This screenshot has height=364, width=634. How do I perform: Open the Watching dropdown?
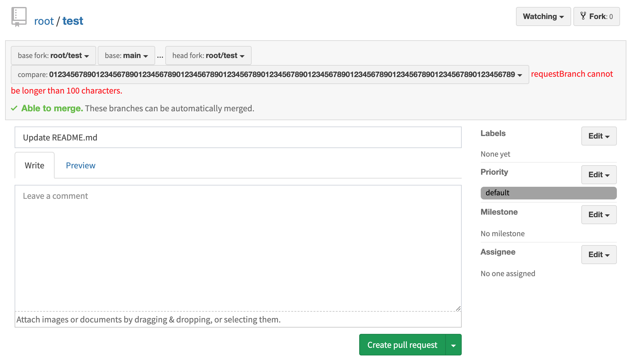tap(543, 16)
